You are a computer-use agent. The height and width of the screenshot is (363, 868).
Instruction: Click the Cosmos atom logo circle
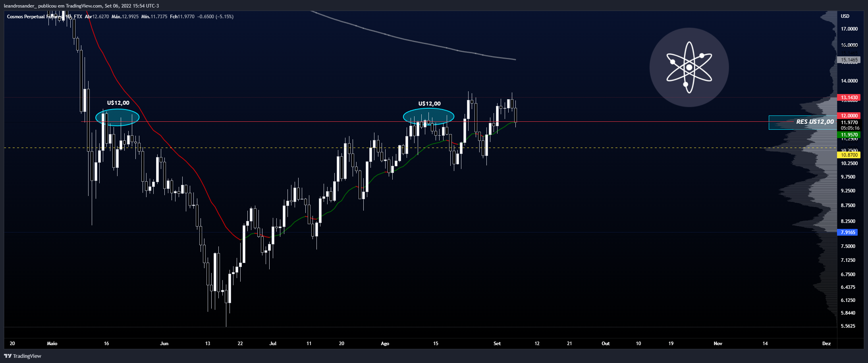coord(689,67)
